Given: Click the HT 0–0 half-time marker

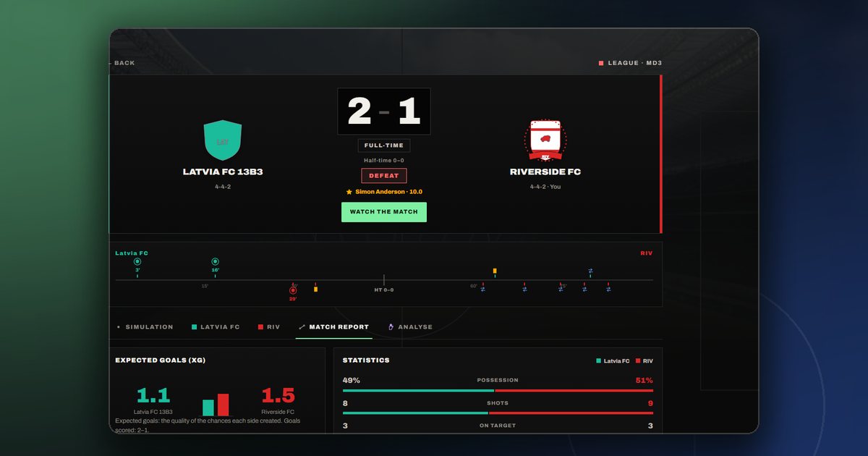Looking at the screenshot, I should tap(384, 290).
